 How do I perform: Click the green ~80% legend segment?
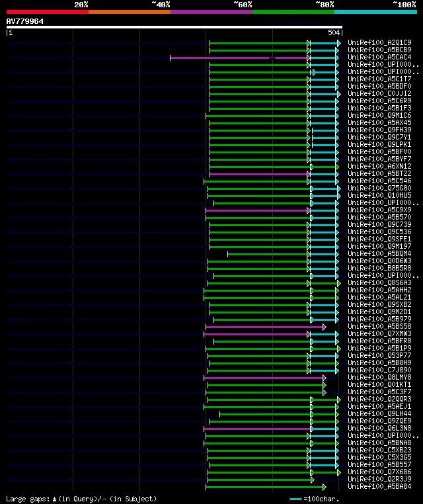[x=293, y=12]
